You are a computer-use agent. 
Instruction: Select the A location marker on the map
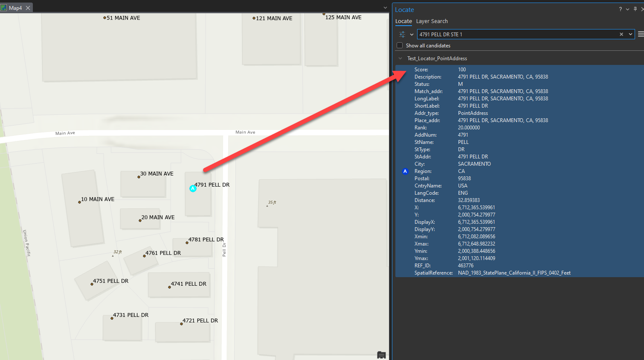point(193,188)
